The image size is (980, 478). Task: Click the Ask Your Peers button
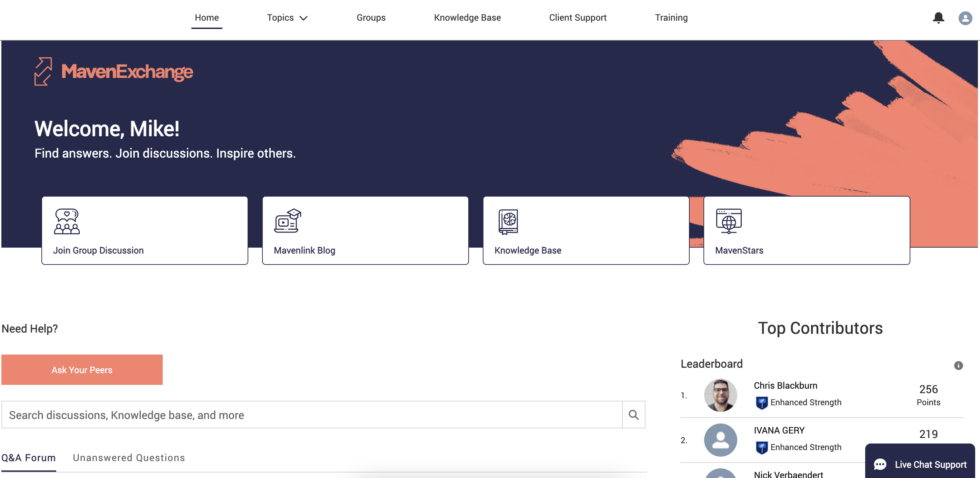82,370
